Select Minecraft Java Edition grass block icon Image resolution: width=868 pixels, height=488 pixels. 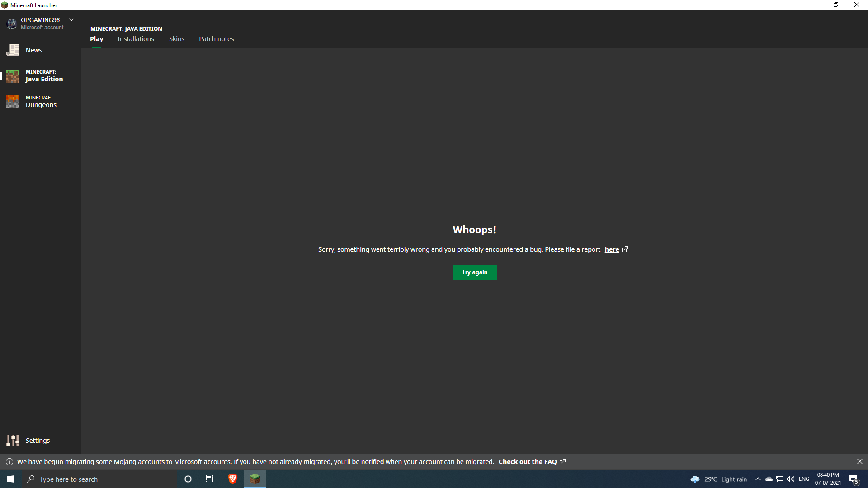(x=13, y=76)
